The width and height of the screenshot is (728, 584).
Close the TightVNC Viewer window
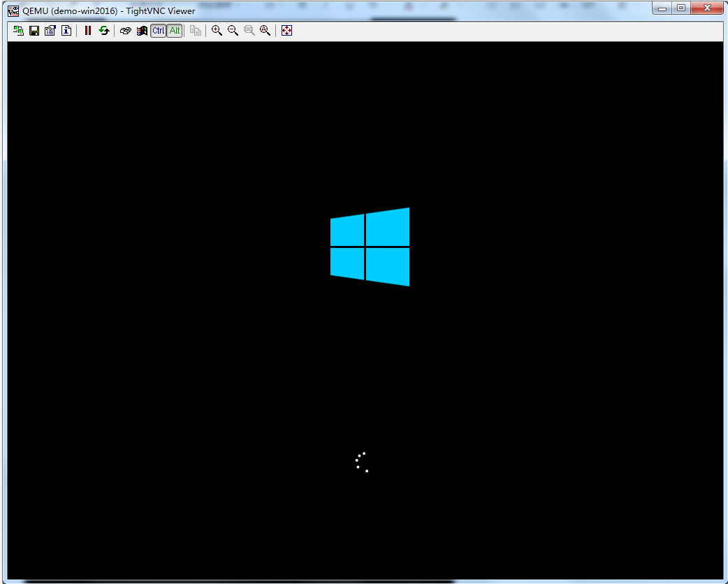tap(707, 8)
